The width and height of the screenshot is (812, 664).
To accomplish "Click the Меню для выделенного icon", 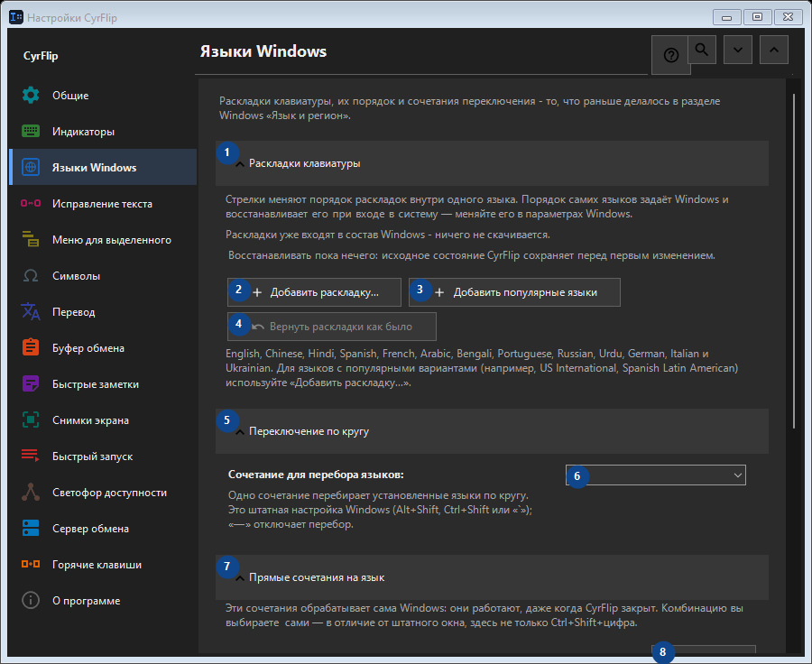I will 31,239.
